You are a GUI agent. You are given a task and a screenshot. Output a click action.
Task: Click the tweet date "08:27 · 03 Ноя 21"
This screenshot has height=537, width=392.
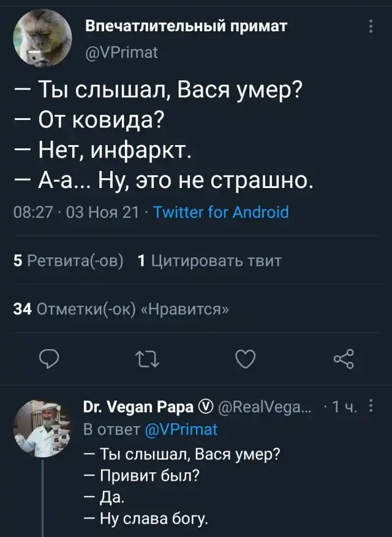75,212
